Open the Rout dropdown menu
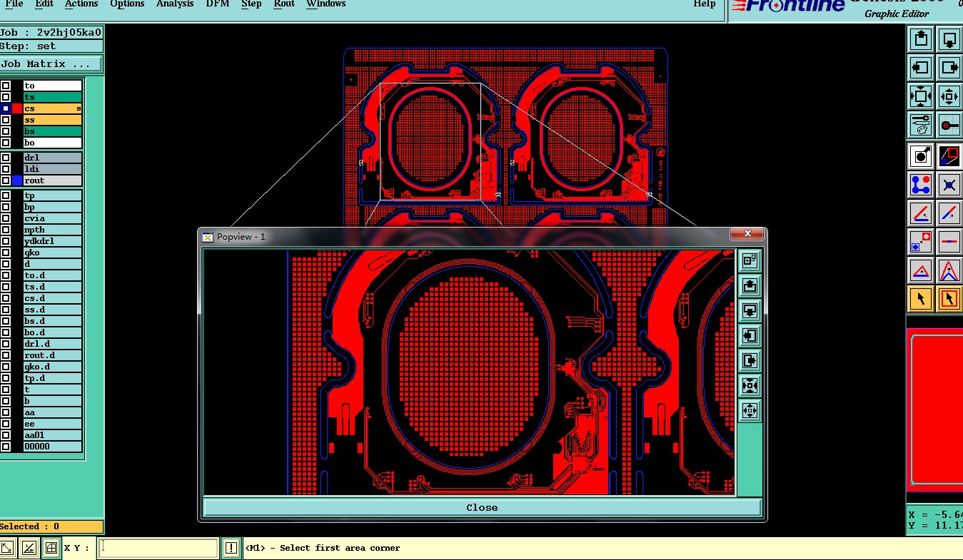Screen dimensions: 963x560 click(x=284, y=4)
